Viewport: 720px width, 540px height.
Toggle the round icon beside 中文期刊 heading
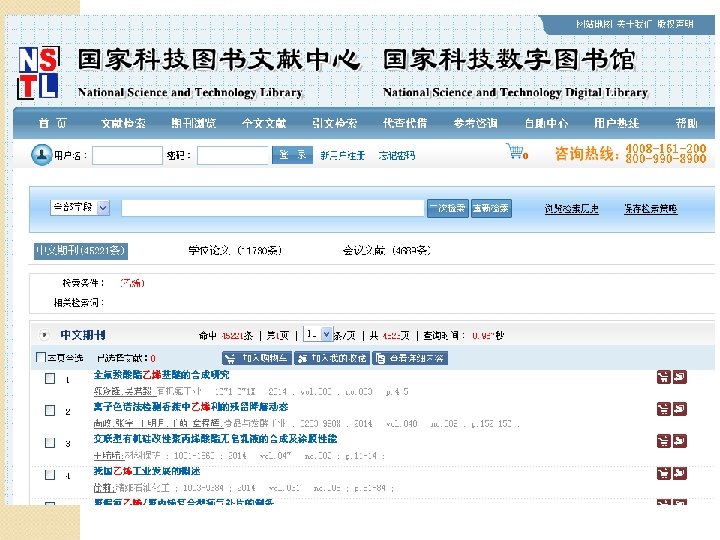[44, 335]
